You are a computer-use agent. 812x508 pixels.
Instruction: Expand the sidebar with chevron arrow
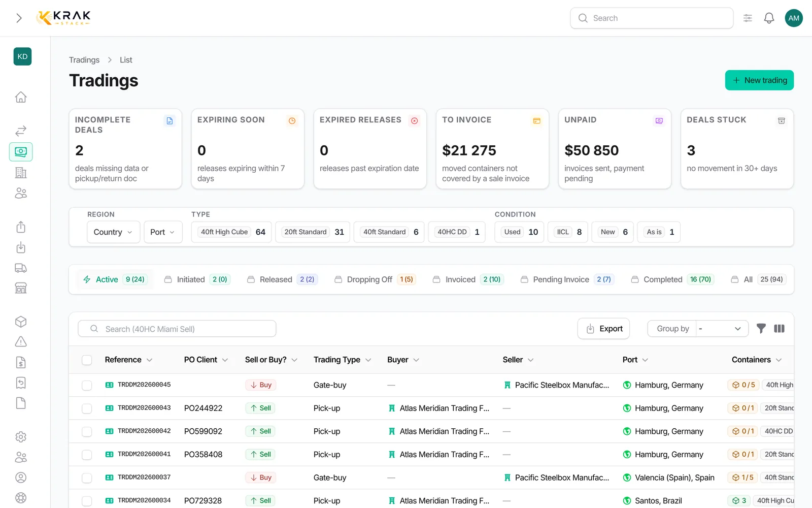19,18
